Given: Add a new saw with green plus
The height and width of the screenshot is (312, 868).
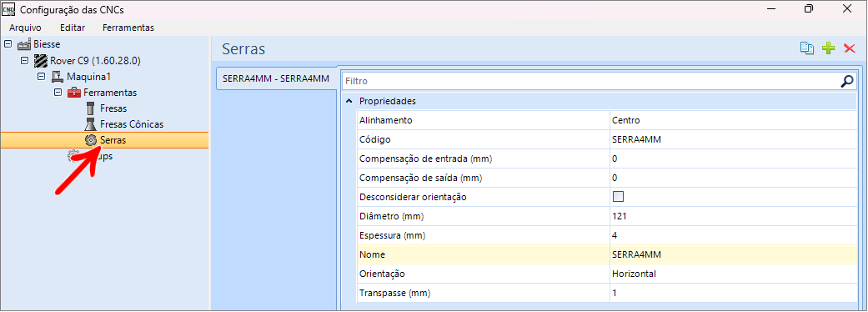Looking at the screenshot, I should pos(828,48).
